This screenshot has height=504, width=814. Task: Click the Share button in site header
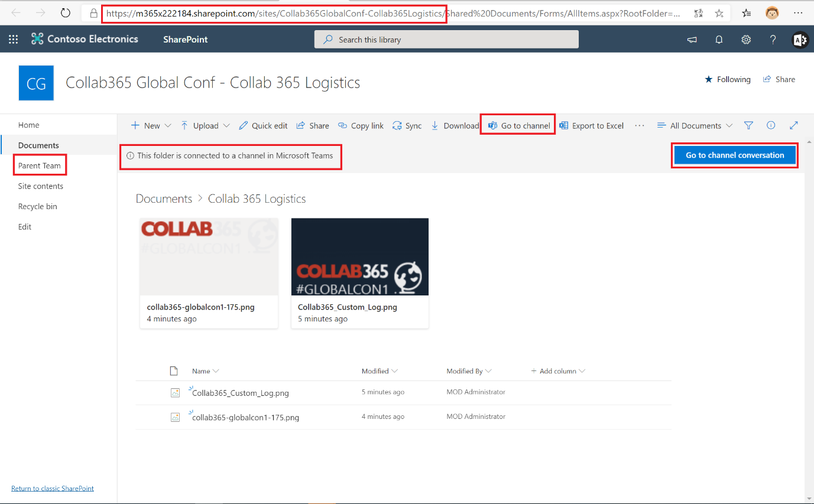779,79
